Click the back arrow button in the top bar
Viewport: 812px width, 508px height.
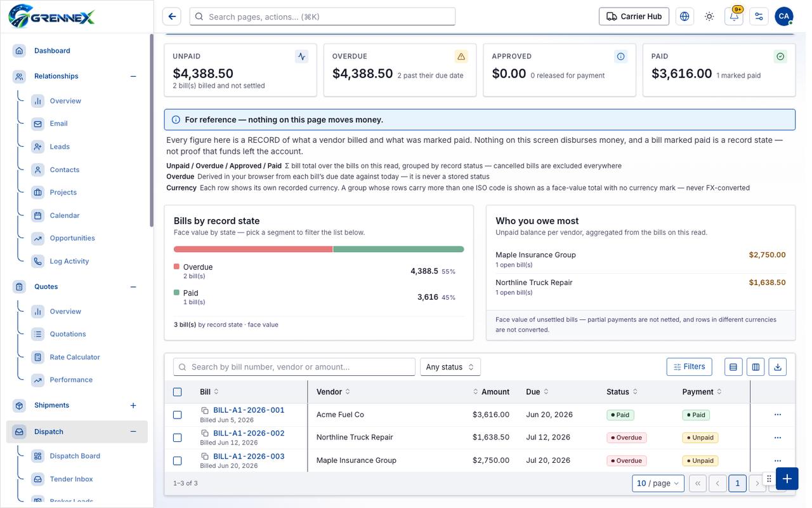[x=172, y=17]
